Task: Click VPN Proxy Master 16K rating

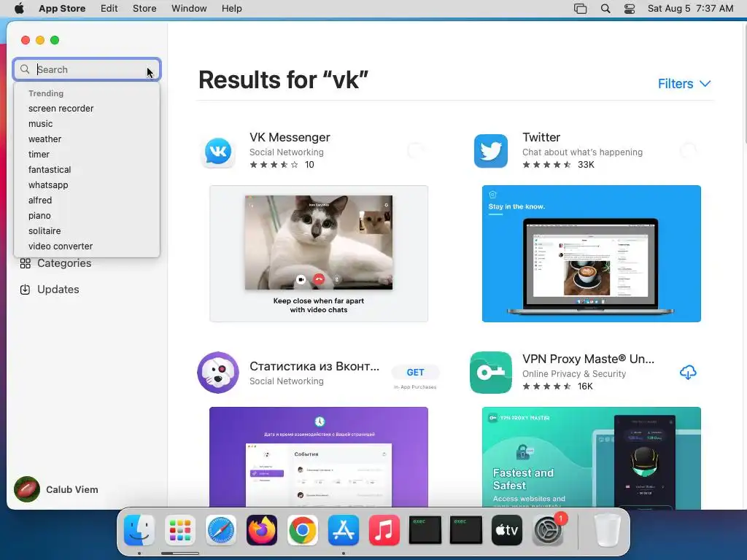Action: click(585, 386)
